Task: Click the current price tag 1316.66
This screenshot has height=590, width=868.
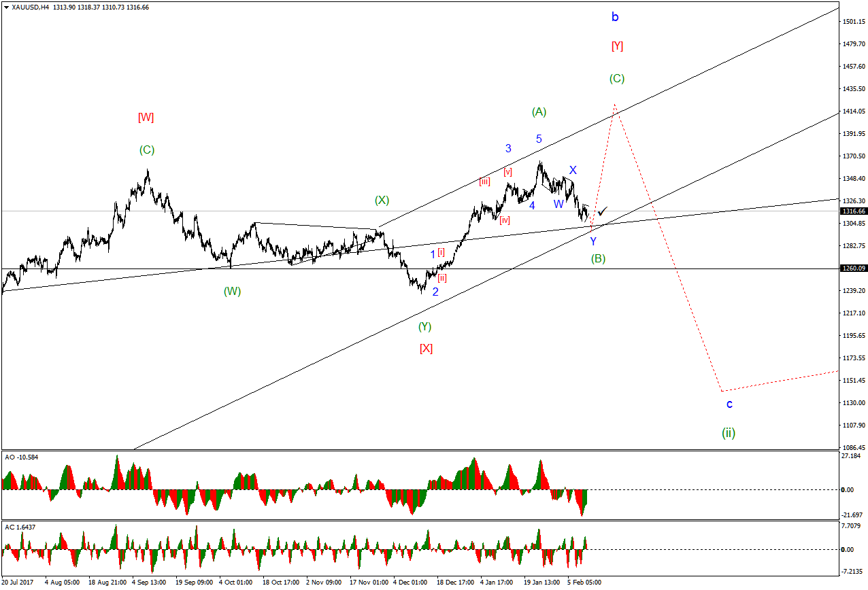Action: (x=853, y=211)
